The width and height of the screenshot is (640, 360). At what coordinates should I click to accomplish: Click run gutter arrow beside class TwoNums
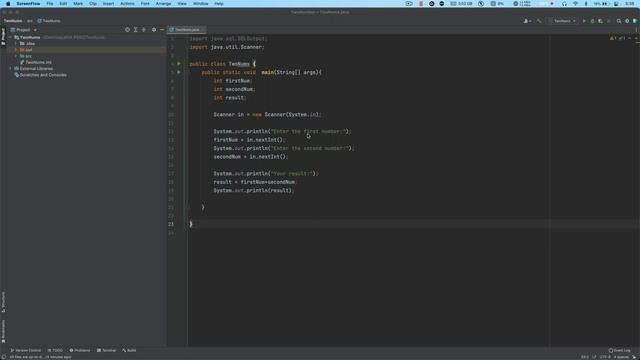click(179, 64)
